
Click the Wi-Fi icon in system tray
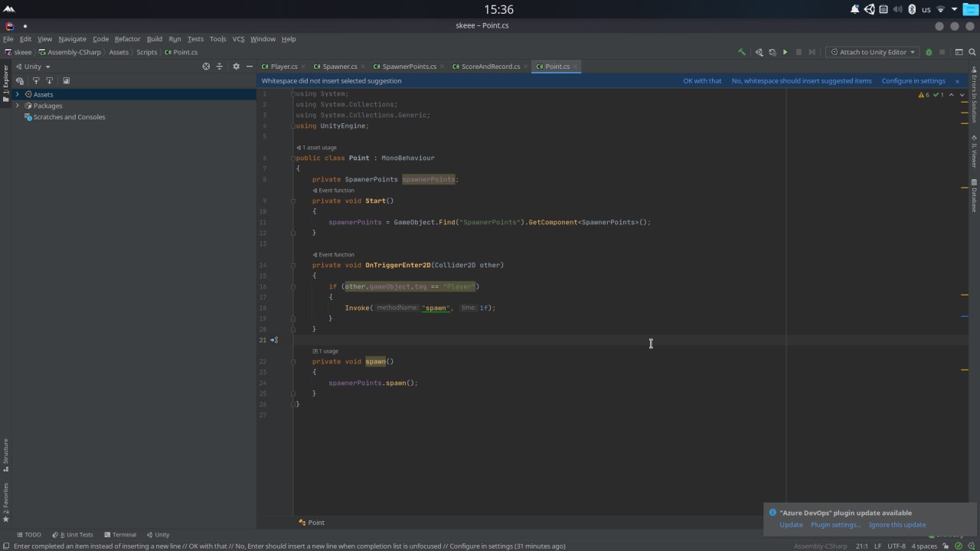coord(941,9)
